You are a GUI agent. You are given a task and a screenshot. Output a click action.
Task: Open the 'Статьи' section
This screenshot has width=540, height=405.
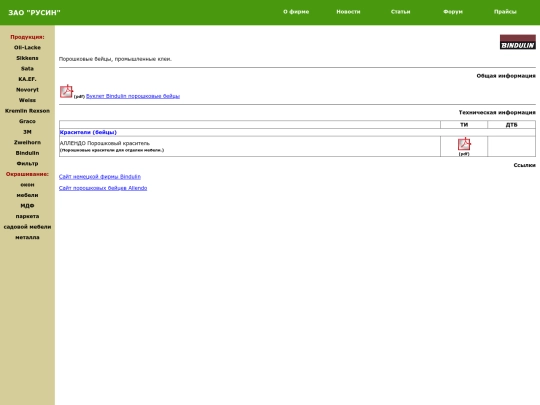401,12
